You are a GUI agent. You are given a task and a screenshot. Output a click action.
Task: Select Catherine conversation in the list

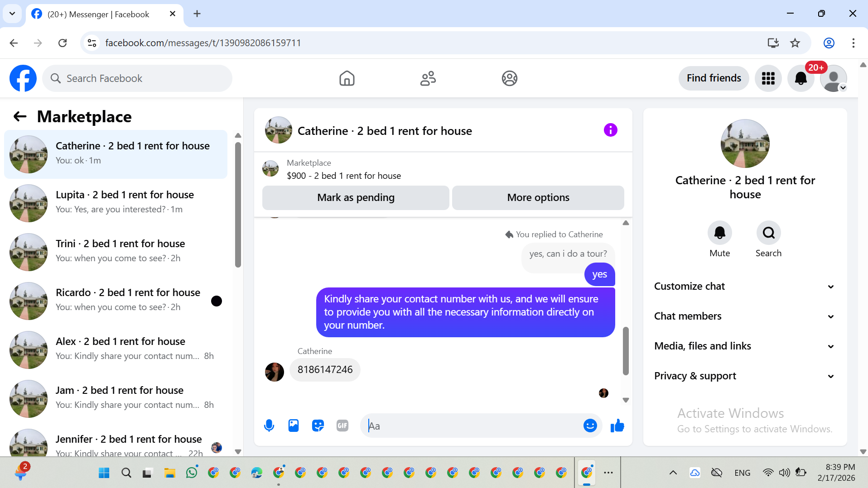(116, 154)
